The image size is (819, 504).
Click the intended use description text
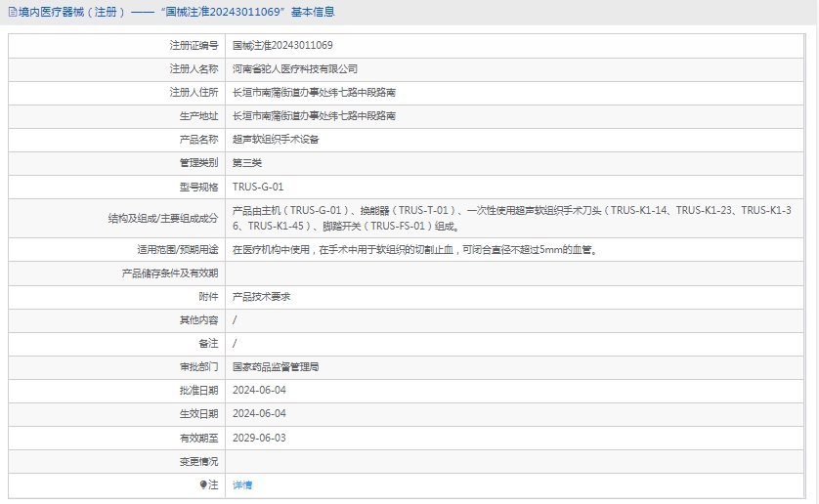(x=414, y=249)
